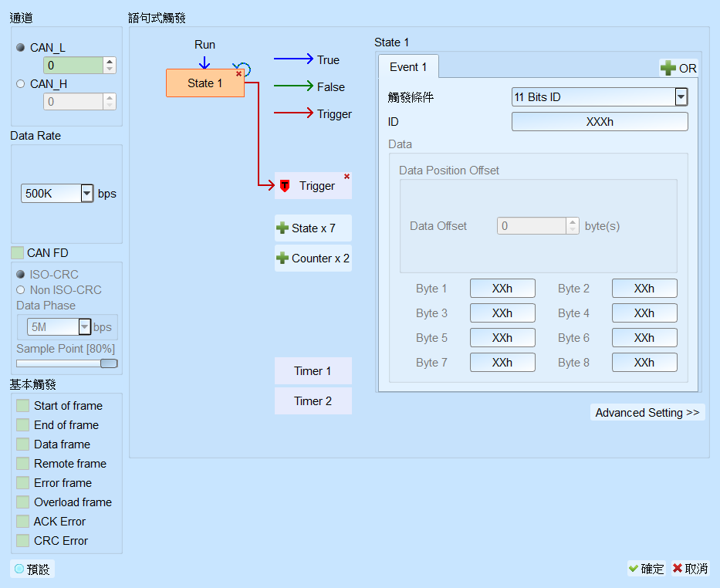Select the Timer 1 block

point(313,371)
